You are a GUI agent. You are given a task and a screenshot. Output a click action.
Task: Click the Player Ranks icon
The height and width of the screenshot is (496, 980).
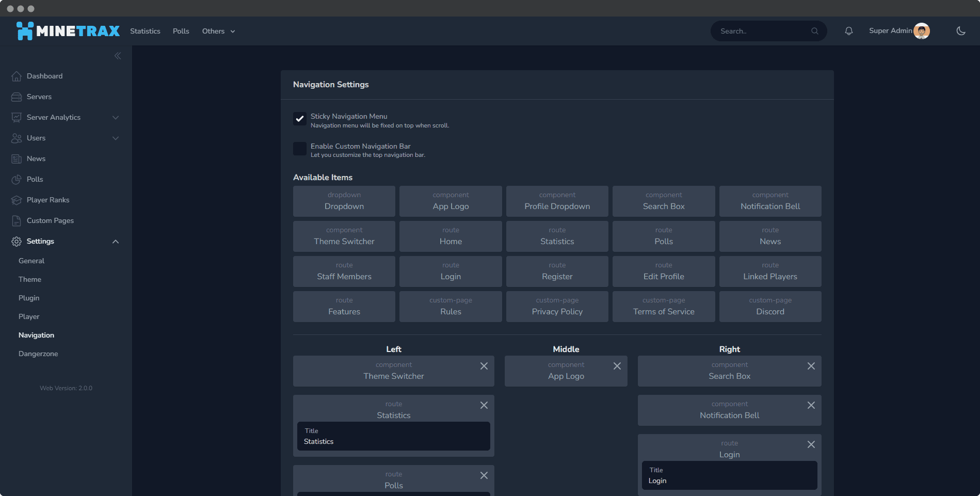(17, 200)
